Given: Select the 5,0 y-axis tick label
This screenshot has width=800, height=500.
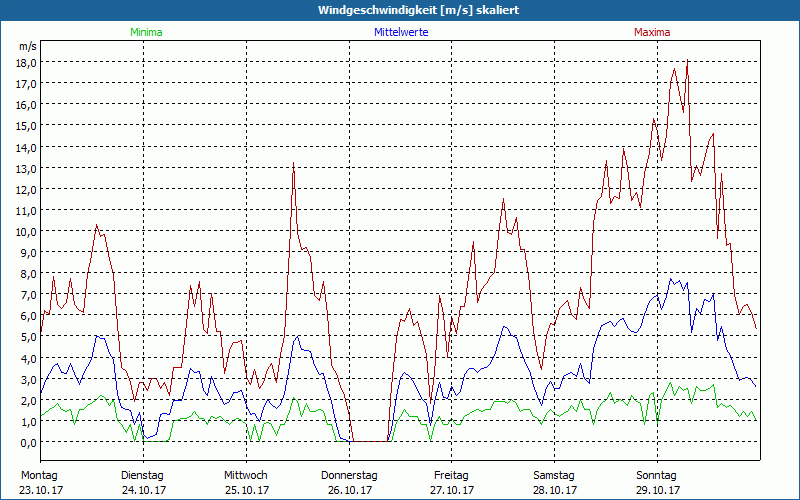Looking at the screenshot, I should 27,337.
